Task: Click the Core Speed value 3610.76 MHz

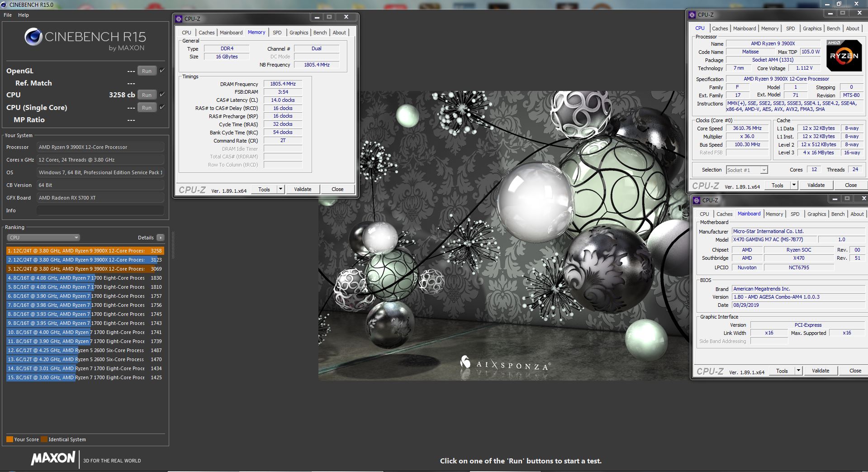Action: (747, 128)
